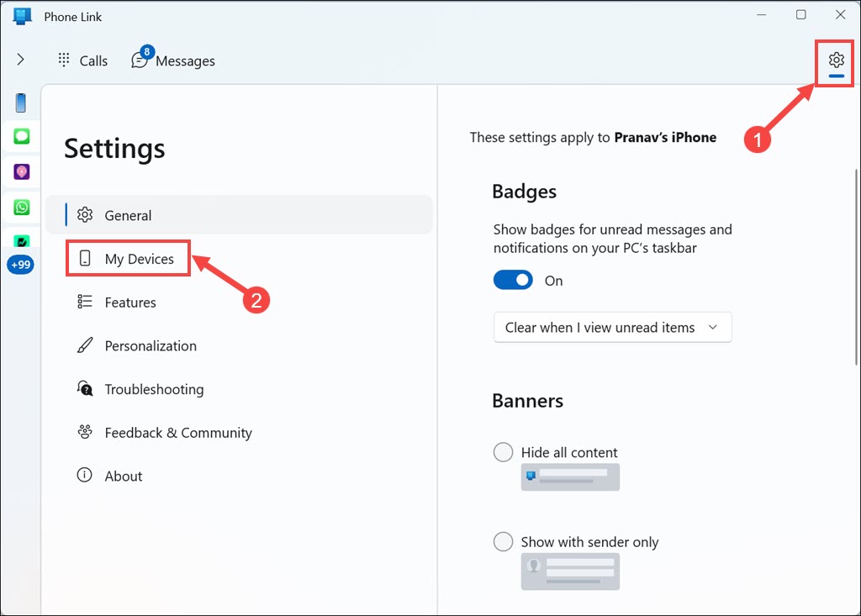Viewport: 861px width, 616px height.
Task: Open the Troubleshooting section
Action: [x=153, y=390]
